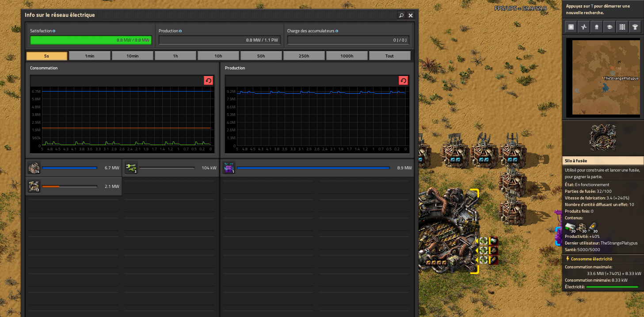Screen dimensions: 644x317
Task: Switch to the 10h time range tab
Action: click(218, 55)
